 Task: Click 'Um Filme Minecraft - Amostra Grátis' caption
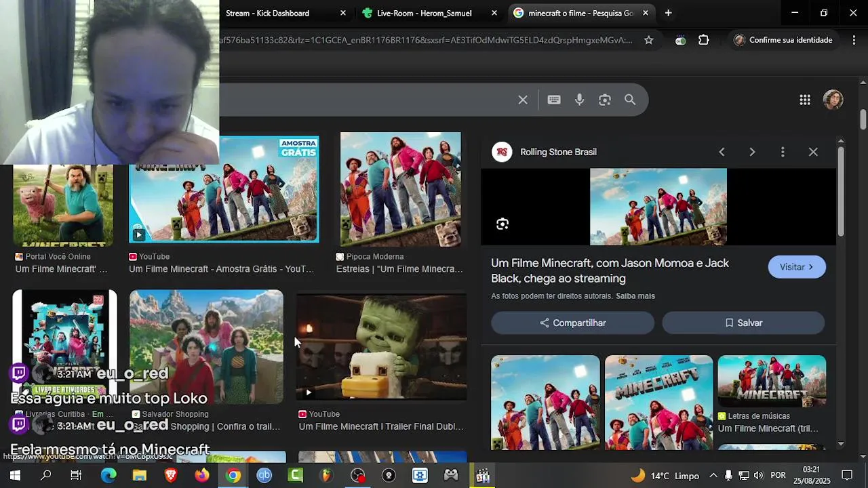221,269
